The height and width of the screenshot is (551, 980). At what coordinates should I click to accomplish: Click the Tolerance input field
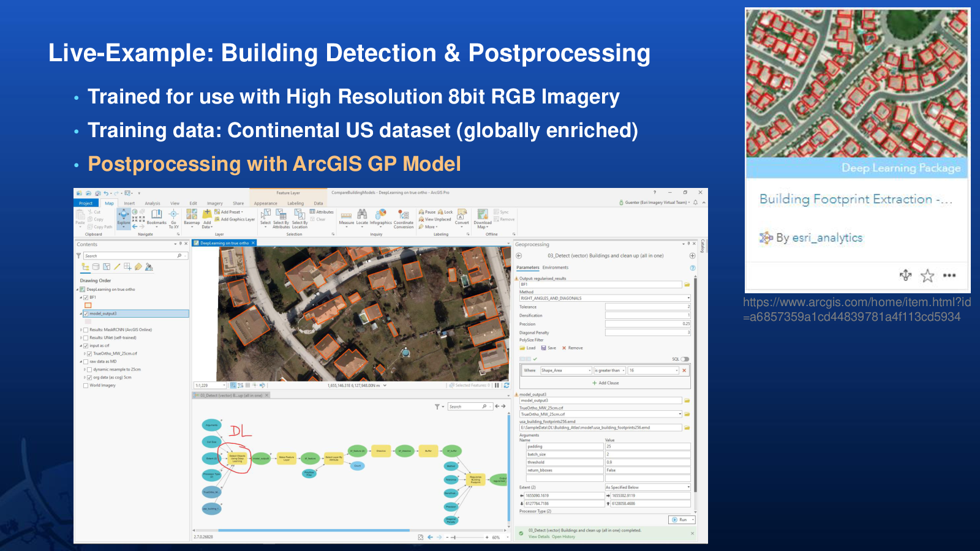click(648, 307)
